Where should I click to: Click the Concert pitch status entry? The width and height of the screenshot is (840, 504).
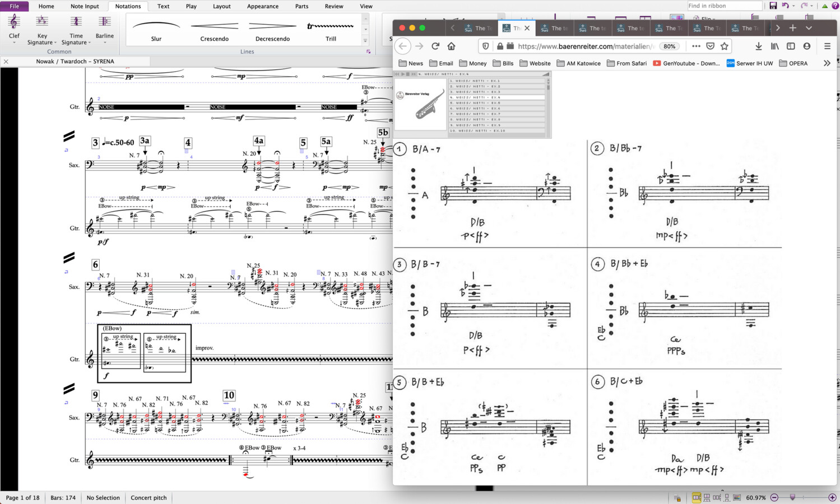pyautogui.click(x=148, y=497)
